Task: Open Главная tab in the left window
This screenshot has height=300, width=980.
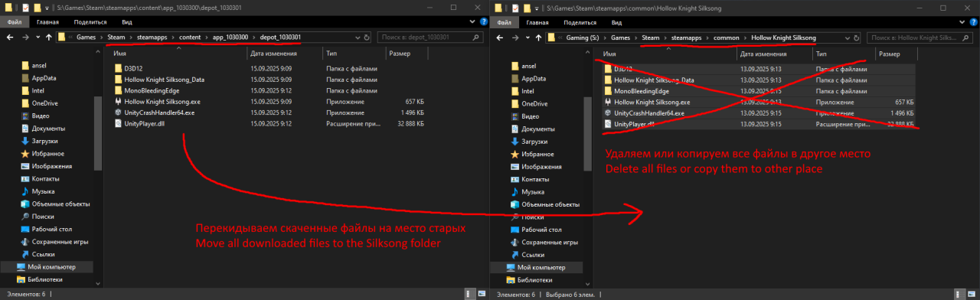Action: (47, 22)
